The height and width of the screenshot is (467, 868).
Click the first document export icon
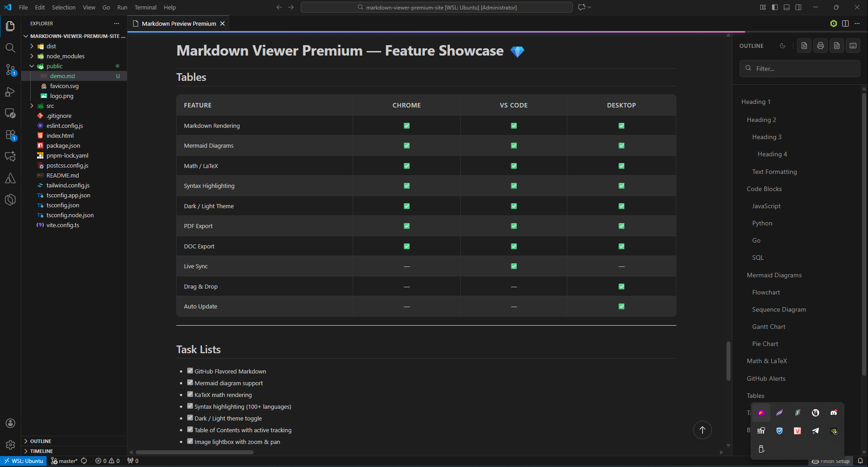(804, 46)
